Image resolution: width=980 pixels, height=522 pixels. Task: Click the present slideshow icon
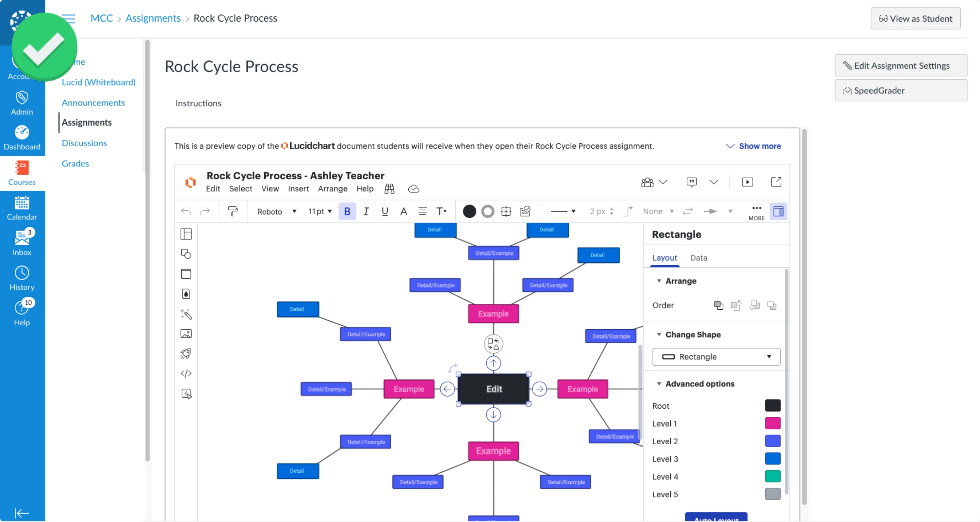click(747, 182)
